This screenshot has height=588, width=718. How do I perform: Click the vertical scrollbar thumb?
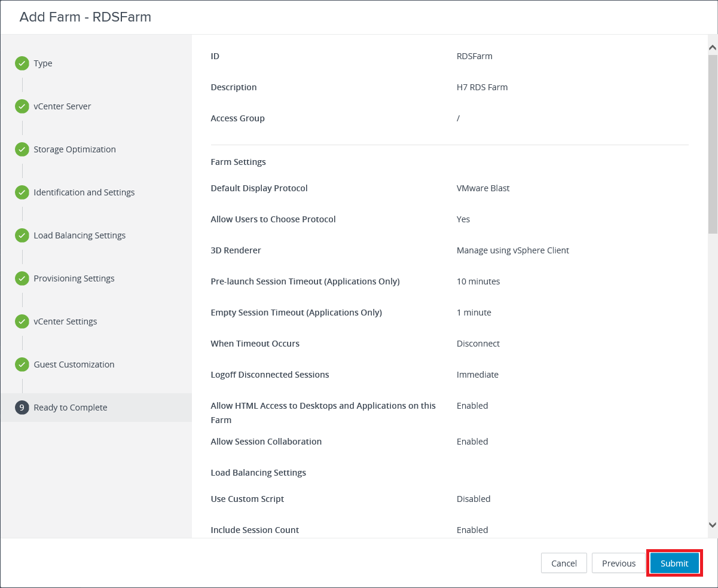point(712,143)
